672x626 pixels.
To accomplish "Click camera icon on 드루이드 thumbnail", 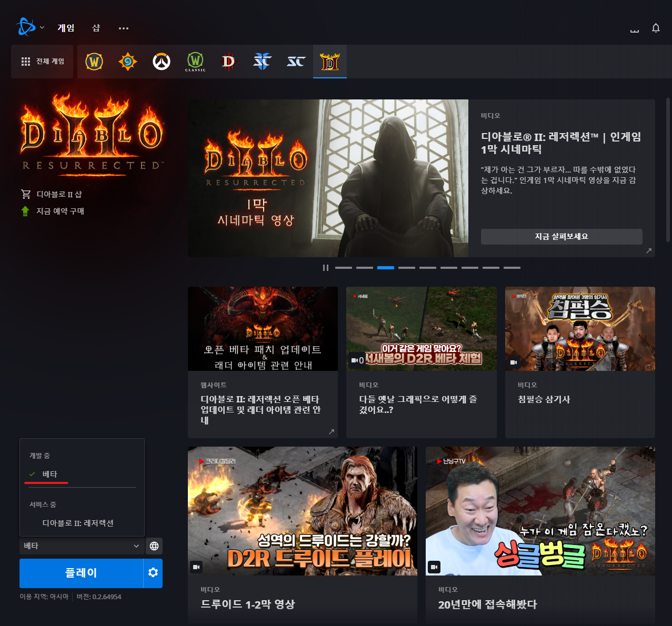I will [196, 567].
